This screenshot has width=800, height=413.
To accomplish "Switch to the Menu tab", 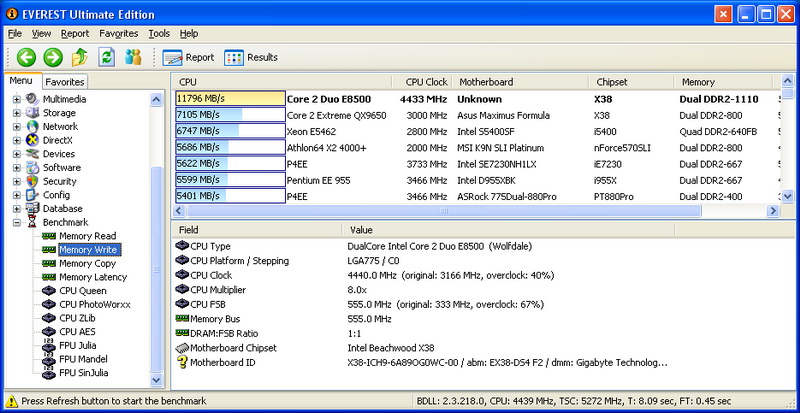I will point(21,81).
